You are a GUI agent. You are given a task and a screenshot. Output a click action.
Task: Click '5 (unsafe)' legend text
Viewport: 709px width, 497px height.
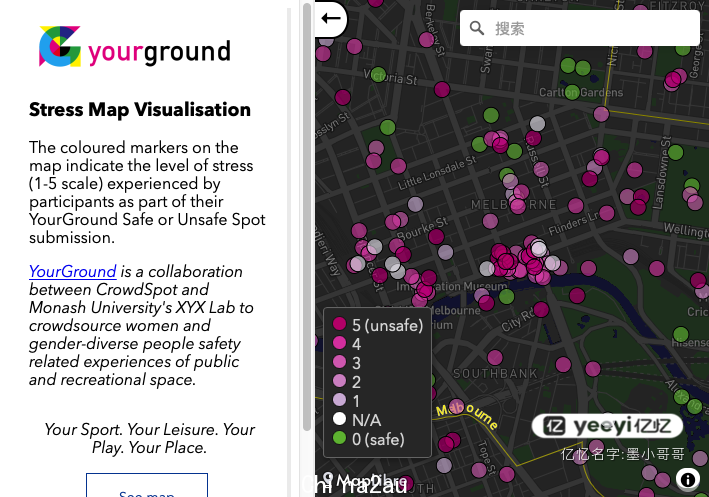(x=388, y=325)
